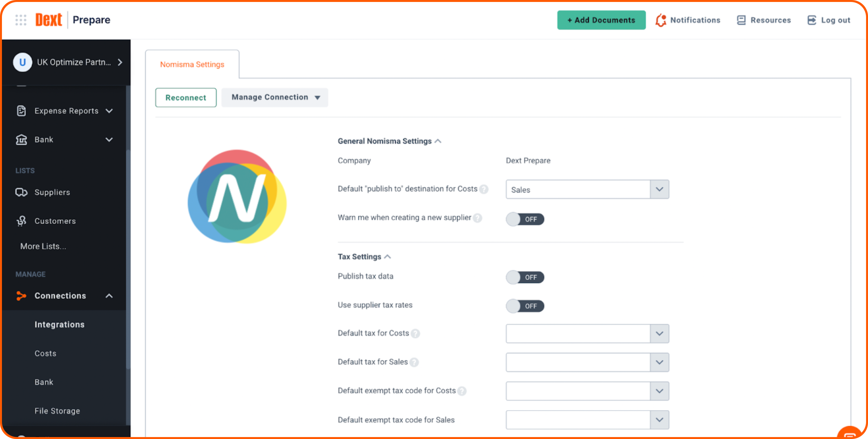This screenshot has width=868, height=439.
Task: Open the Manage Connection dropdown
Action: pyautogui.click(x=275, y=97)
